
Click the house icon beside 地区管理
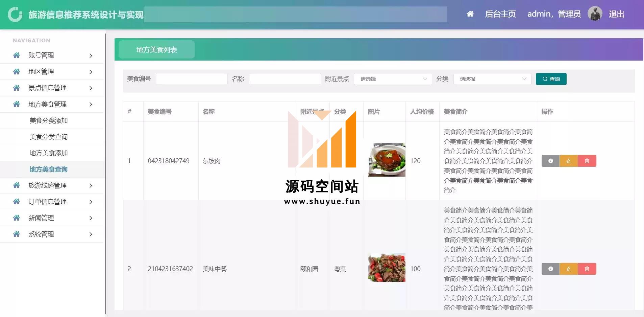[x=16, y=71]
